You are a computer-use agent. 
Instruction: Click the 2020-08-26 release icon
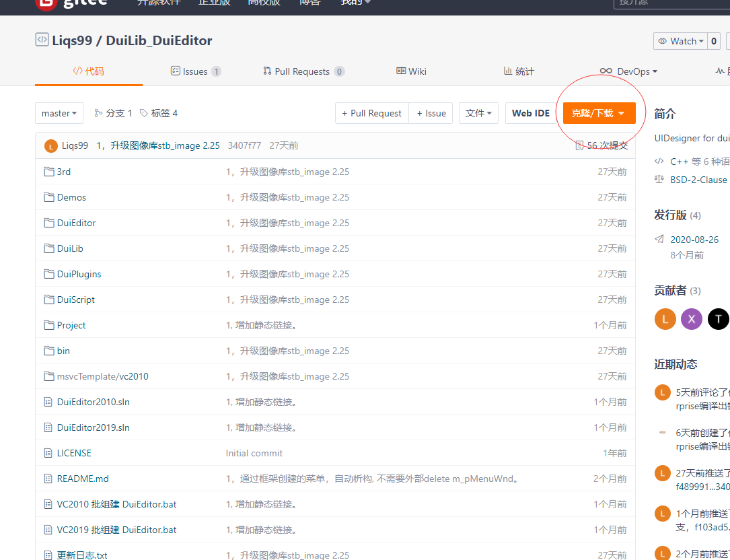coord(658,239)
